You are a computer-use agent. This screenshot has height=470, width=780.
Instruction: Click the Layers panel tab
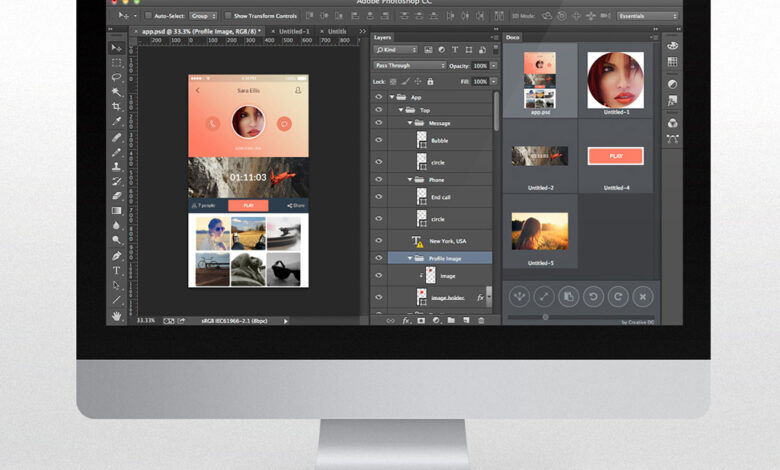pyautogui.click(x=383, y=37)
